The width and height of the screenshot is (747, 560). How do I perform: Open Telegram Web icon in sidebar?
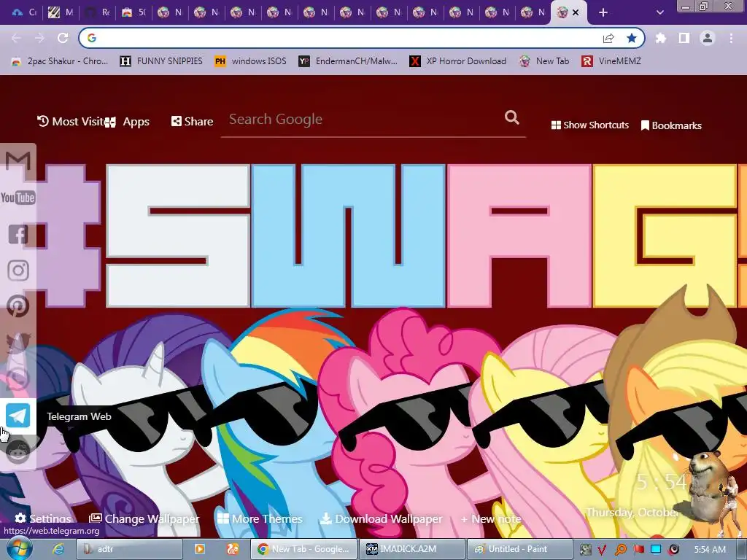18,415
